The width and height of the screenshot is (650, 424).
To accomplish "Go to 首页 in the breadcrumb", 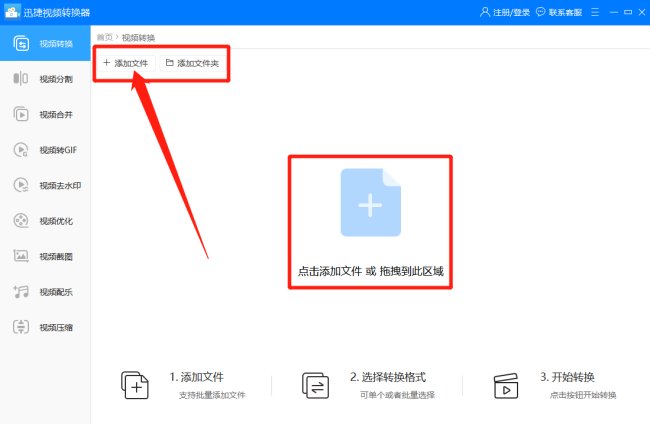I will (x=104, y=37).
